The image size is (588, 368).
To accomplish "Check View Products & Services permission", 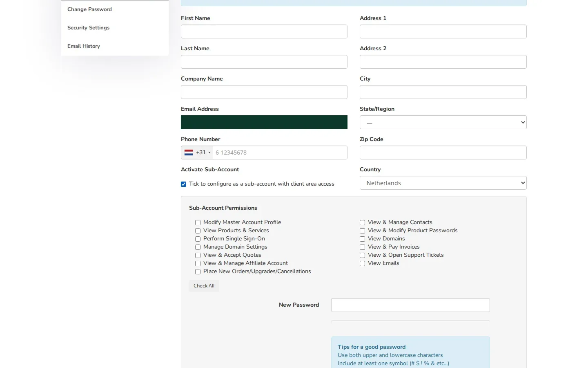I will tap(198, 231).
